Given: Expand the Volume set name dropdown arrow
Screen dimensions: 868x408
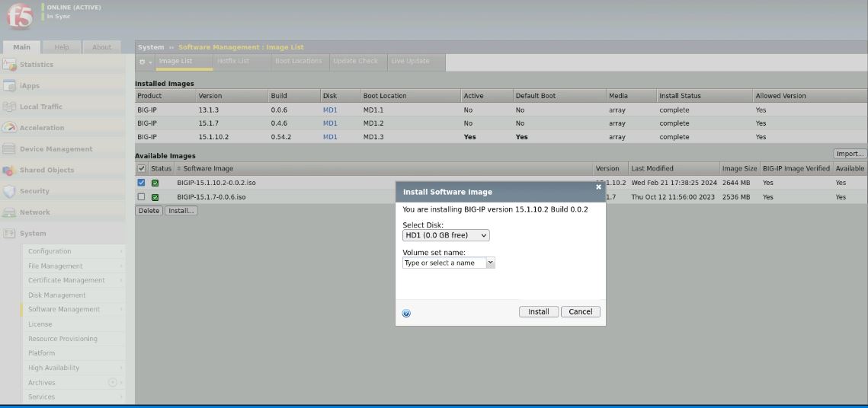Looking at the screenshot, I should (x=490, y=263).
